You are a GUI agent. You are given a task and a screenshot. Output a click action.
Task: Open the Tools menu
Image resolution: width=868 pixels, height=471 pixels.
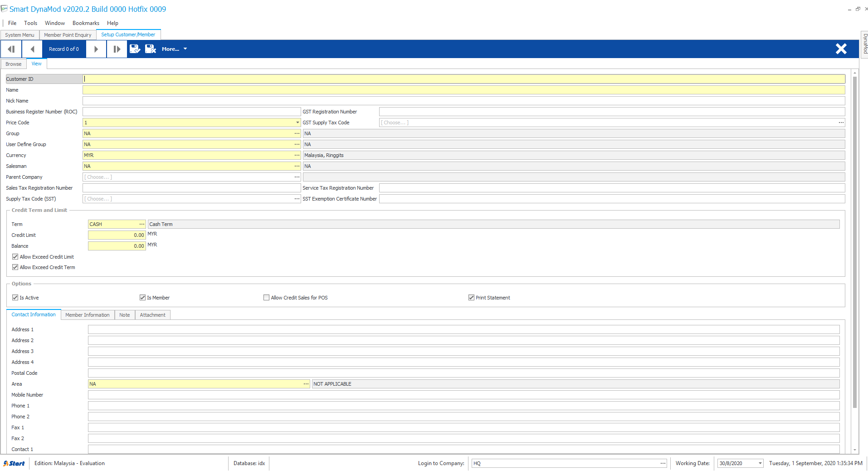(31, 23)
